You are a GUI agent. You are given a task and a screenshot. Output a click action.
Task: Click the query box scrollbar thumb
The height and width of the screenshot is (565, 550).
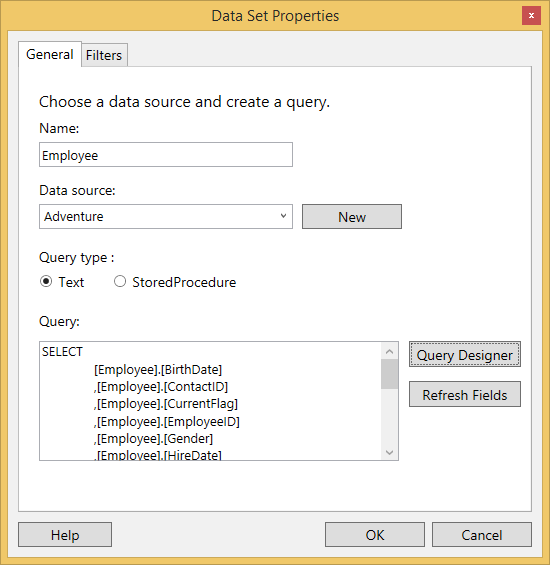point(389,374)
